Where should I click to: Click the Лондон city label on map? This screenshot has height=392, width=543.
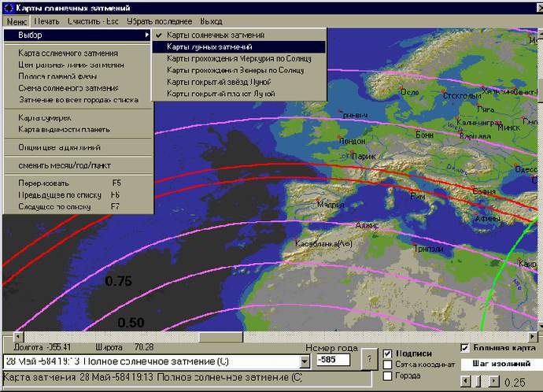click(x=353, y=141)
